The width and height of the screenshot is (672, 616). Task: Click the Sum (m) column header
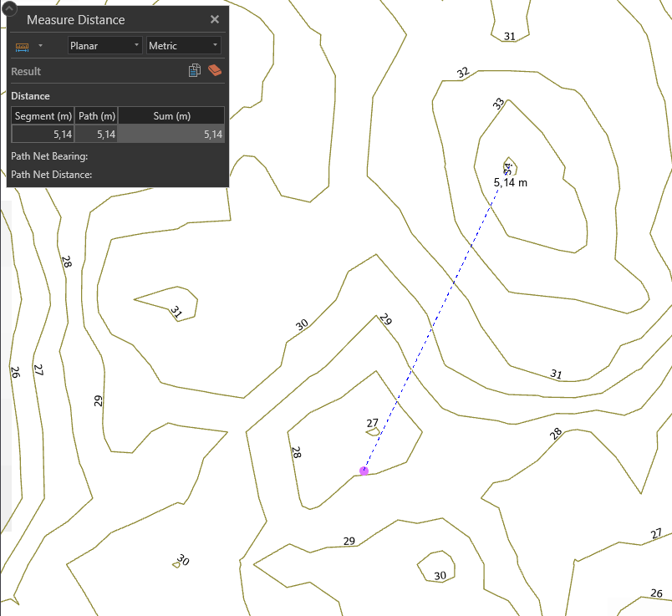pyautogui.click(x=171, y=116)
